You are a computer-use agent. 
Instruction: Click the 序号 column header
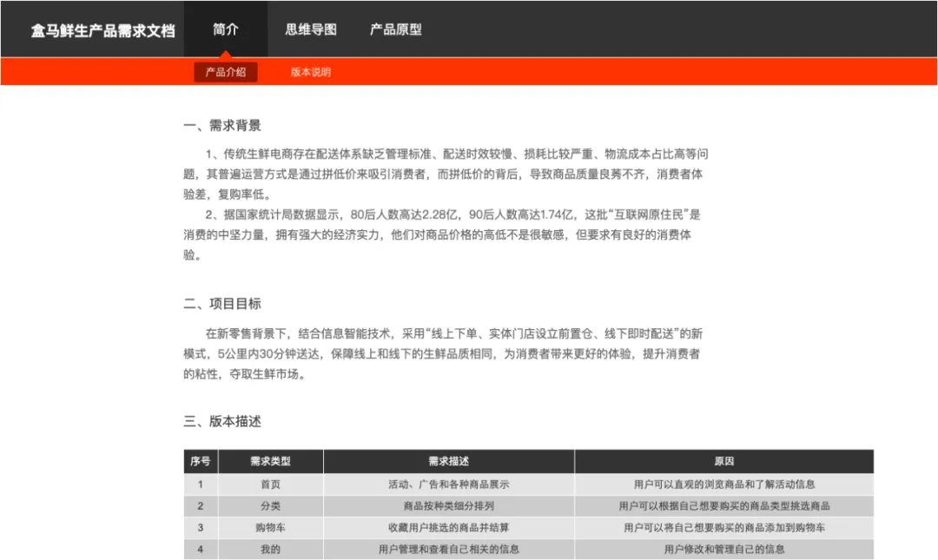[201, 461]
